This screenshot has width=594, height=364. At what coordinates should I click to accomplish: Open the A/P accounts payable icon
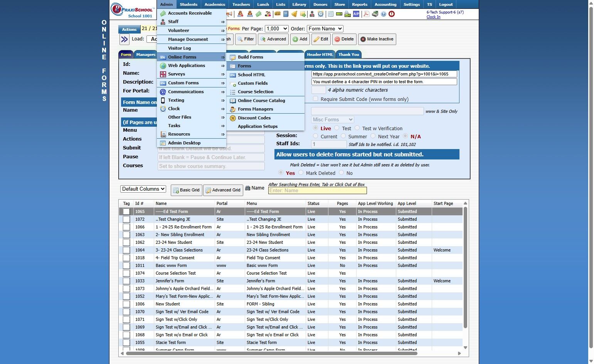[x=356, y=14]
